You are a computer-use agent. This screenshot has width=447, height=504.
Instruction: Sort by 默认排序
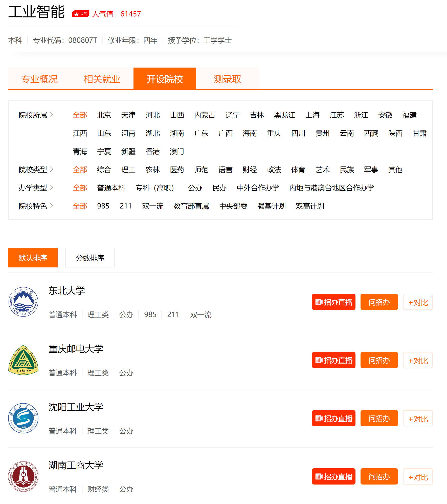coord(33,258)
